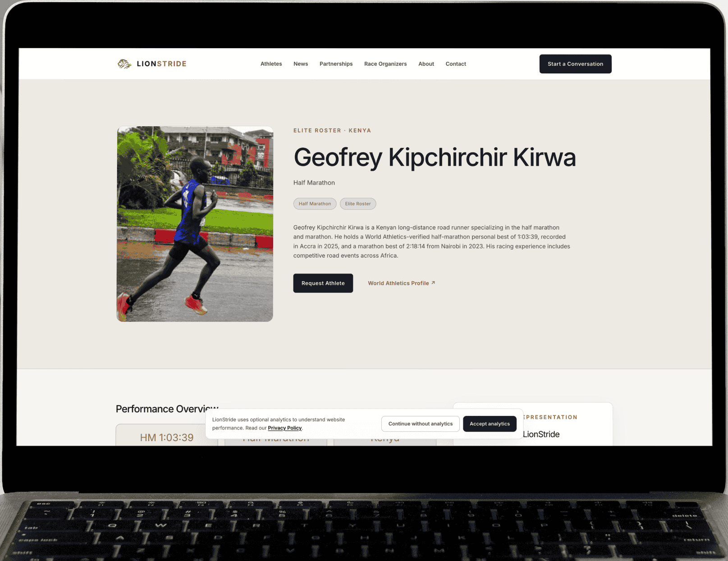
Task: Click the LIONSTRIDE brand wordmark
Action: click(161, 64)
